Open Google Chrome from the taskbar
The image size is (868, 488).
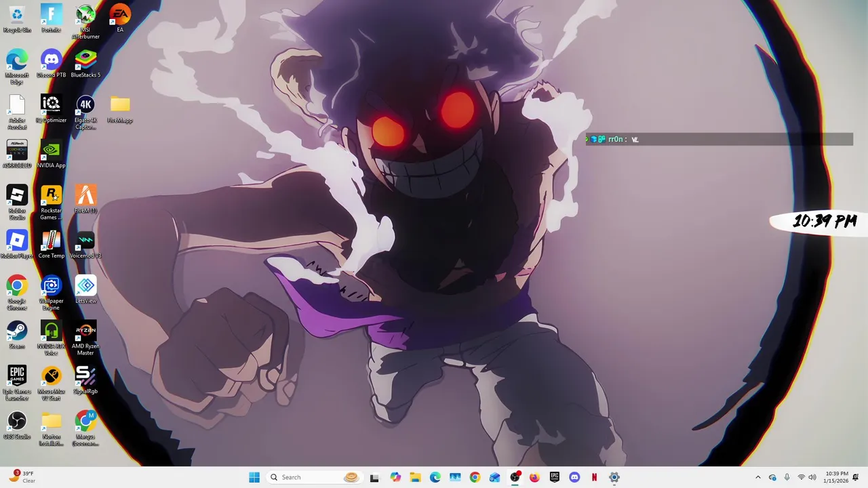(x=475, y=477)
